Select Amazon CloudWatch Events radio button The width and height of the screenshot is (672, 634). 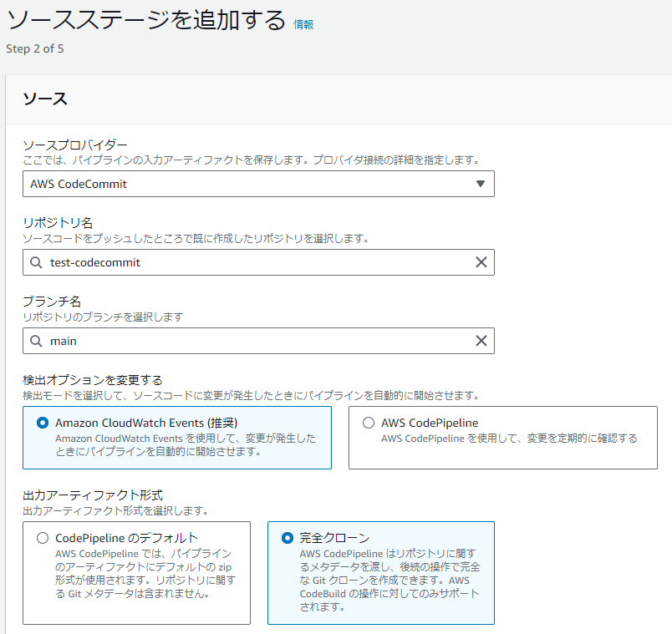[x=43, y=423]
